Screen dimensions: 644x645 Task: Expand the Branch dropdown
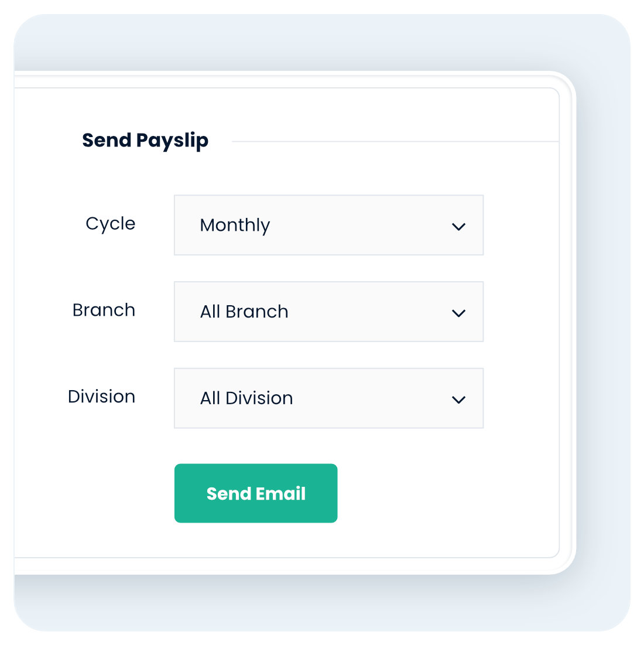[328, 312]
